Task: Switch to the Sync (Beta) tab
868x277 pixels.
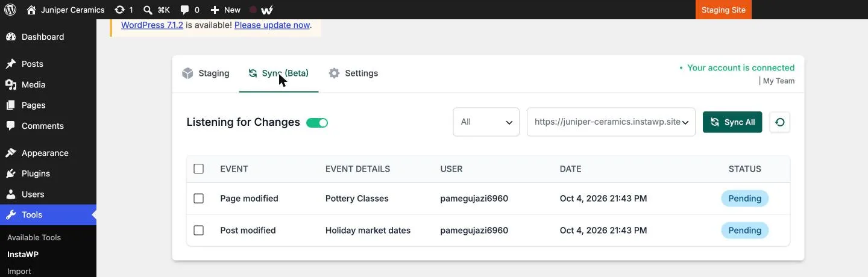Action: pos(278,73)
